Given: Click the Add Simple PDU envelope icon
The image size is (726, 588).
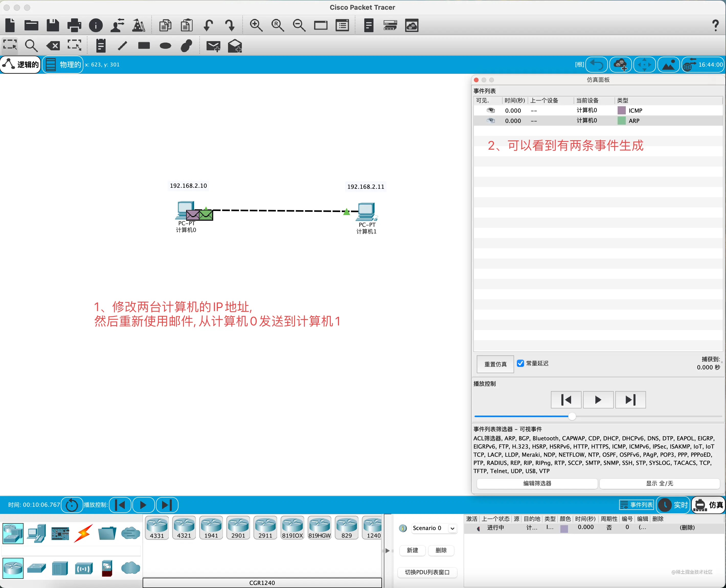Looking at the screenshot, I should pos(213,46).
